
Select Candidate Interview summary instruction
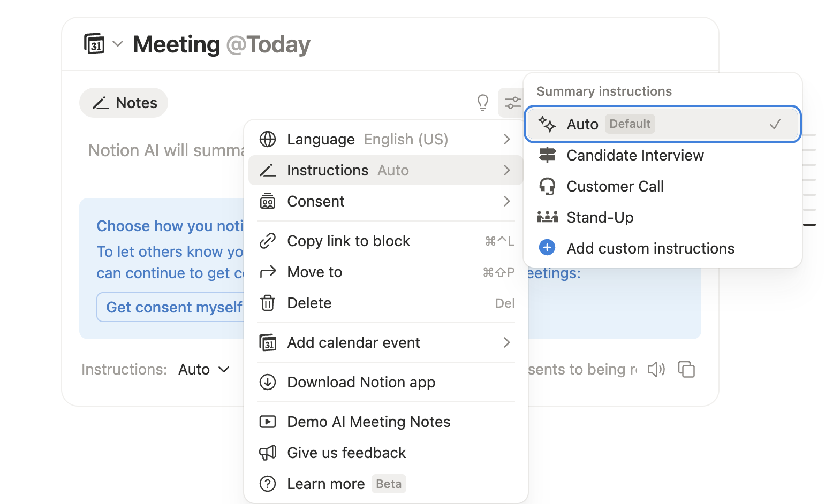click(x=635, y=155)
